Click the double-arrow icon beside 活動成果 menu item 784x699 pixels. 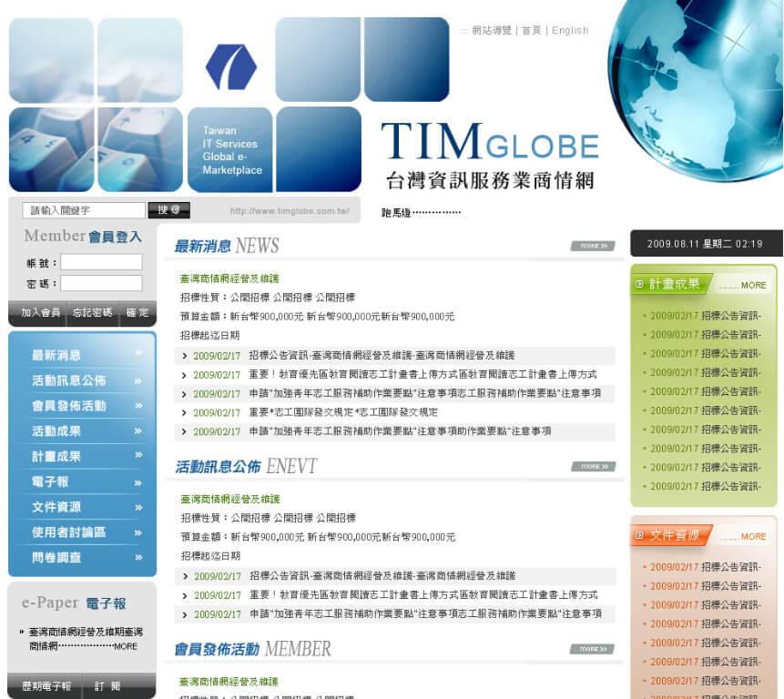click(x=138, y=431)
